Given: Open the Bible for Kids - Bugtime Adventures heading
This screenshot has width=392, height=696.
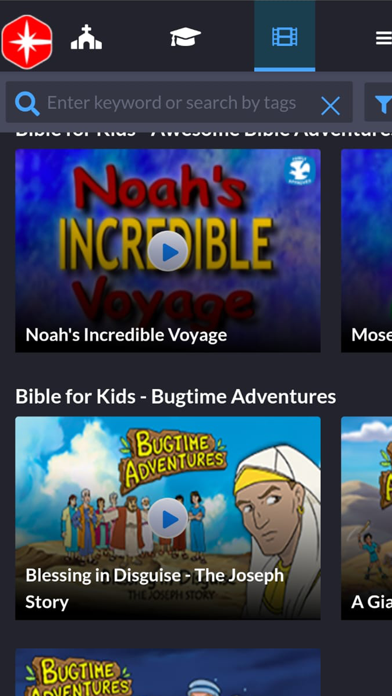Looking at the screenshot, I should tap(175, 396).
